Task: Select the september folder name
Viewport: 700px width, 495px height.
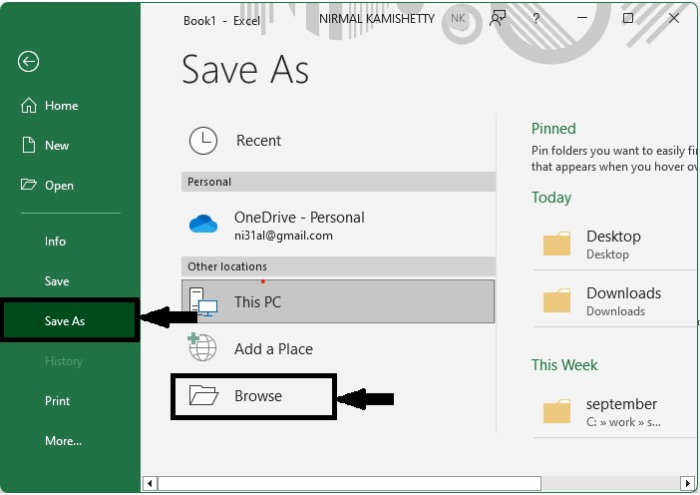Action: (621, 404)
